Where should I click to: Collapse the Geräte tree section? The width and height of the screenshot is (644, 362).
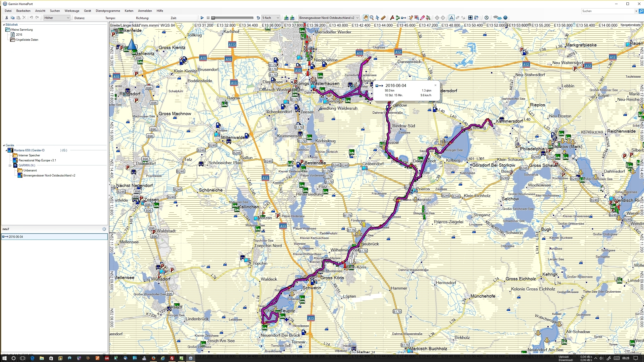point(4,145)
